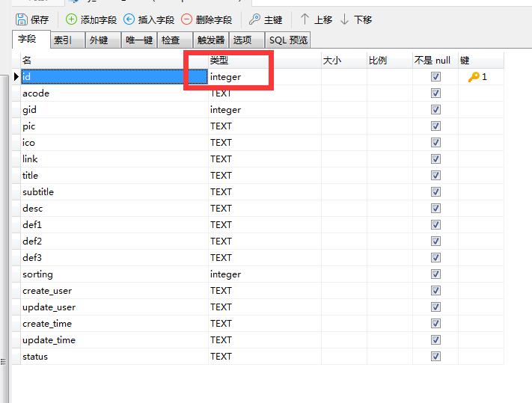
Task: Uncheck the not-null checkbox for acode
Action: point(435,93)
